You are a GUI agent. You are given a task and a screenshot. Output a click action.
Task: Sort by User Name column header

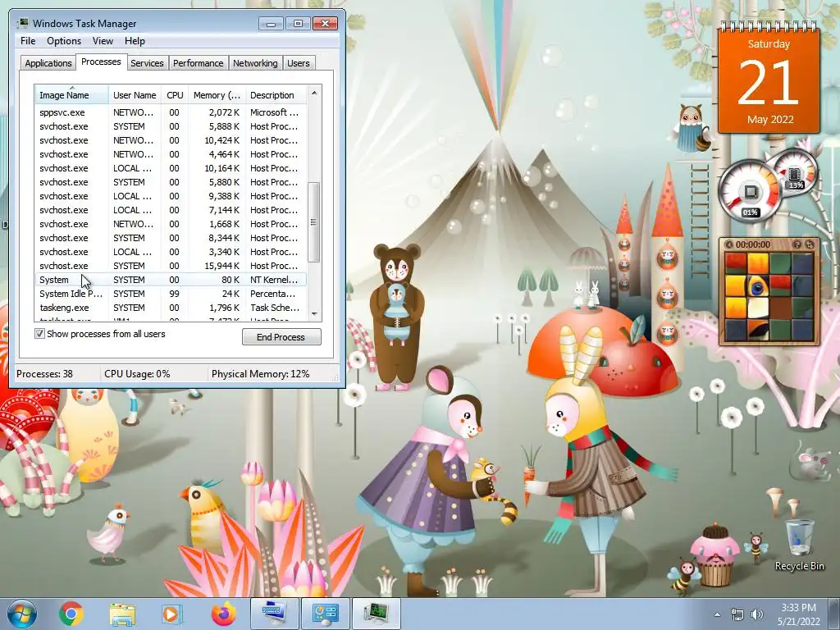[x=135, y=95]
